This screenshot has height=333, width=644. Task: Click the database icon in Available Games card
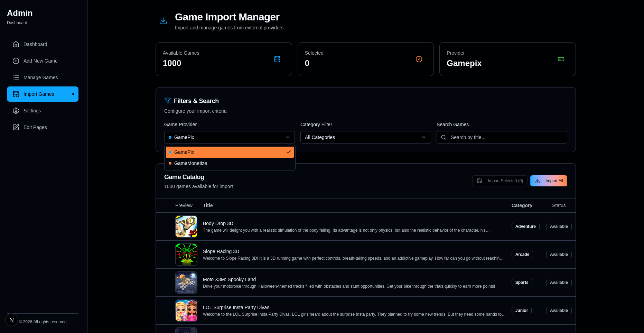(x=277, y=59)
